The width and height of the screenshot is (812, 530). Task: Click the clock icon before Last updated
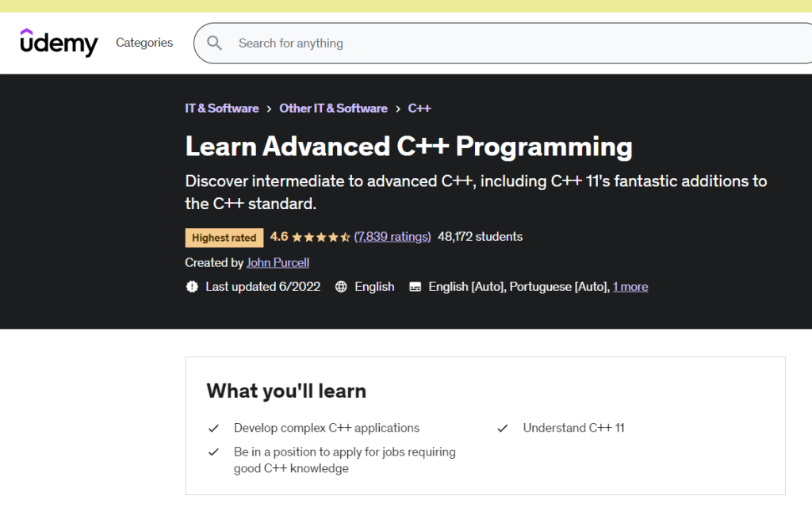click(x=192, y=286)
